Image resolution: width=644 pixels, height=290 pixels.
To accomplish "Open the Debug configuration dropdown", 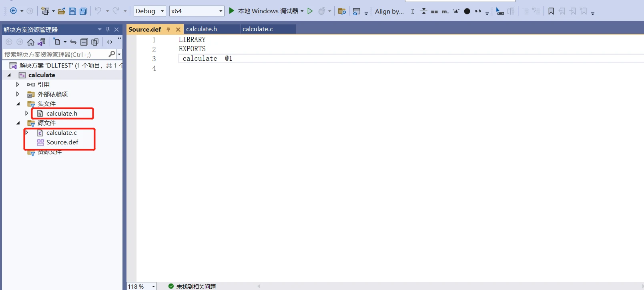I will tap(150, 11).
